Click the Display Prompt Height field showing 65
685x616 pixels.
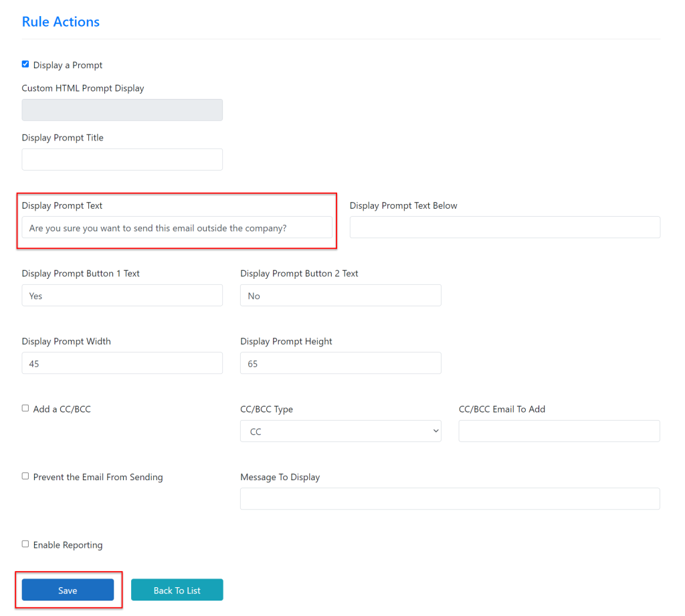340,363
